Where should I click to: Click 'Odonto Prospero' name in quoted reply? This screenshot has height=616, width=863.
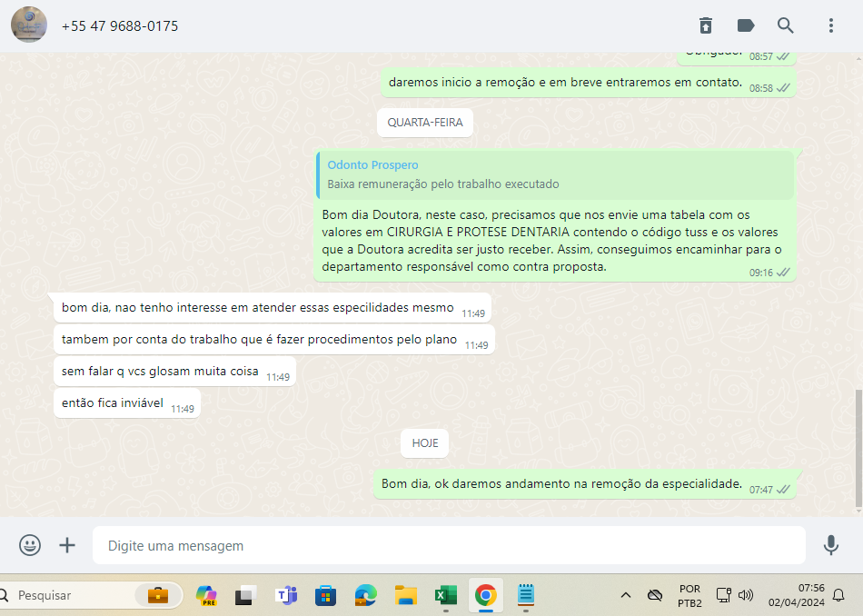click(372, 164)
